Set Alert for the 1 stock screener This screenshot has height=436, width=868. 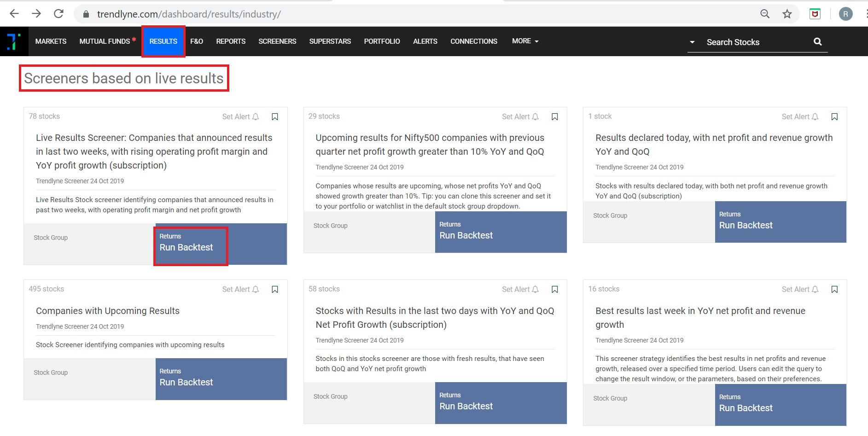799,117
